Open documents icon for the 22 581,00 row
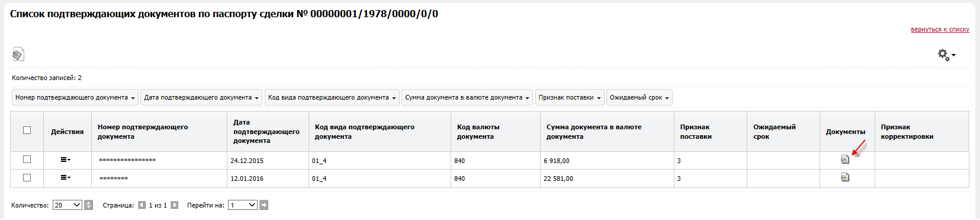This screenshot has width=980, height=220. coord(845,177)
